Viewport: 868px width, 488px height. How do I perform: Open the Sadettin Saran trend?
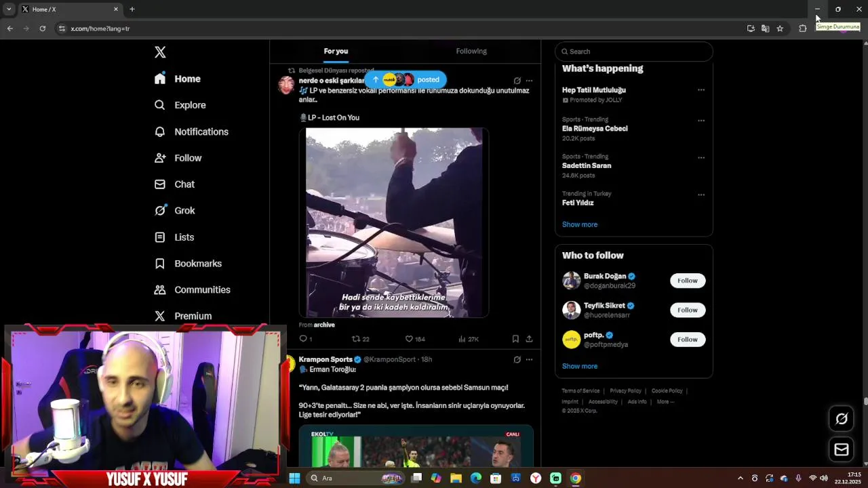tap(587, 166)
